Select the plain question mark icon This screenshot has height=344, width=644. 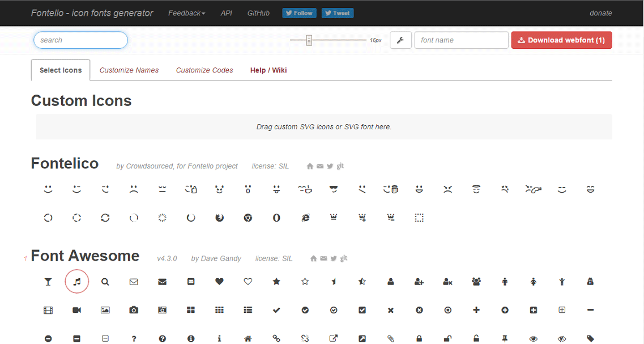tap(134, 339)
